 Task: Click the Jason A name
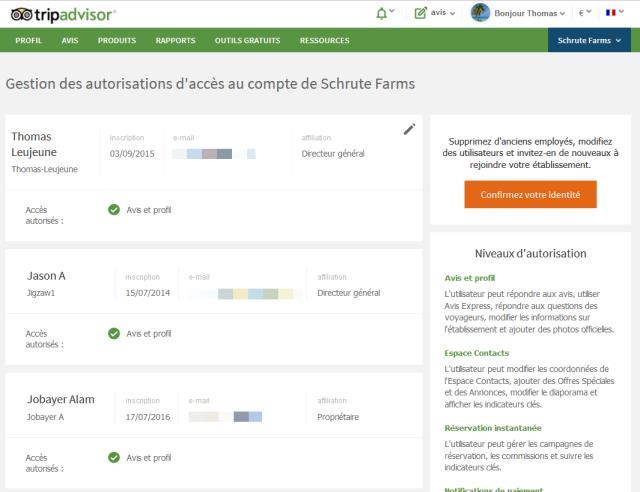pos(46,276)
